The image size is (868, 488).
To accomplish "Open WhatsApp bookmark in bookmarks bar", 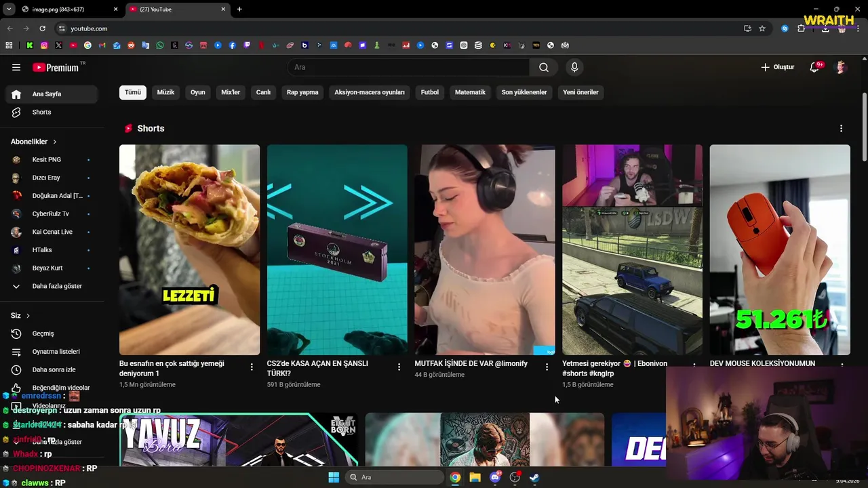I will (x=160, y=45).
